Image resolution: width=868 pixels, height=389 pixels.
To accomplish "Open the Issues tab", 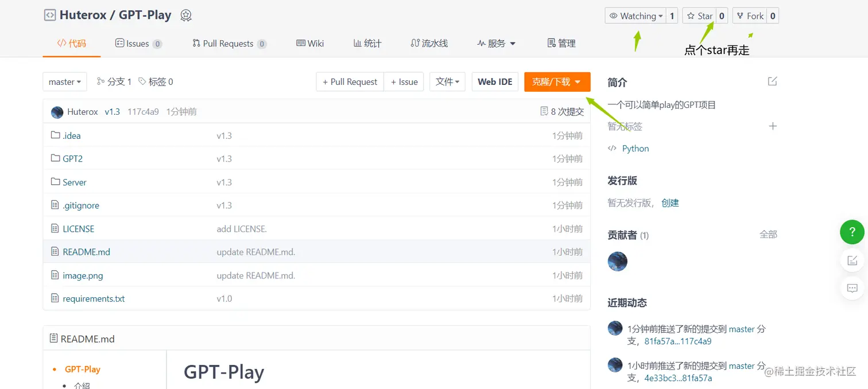I will coord(138,44).
